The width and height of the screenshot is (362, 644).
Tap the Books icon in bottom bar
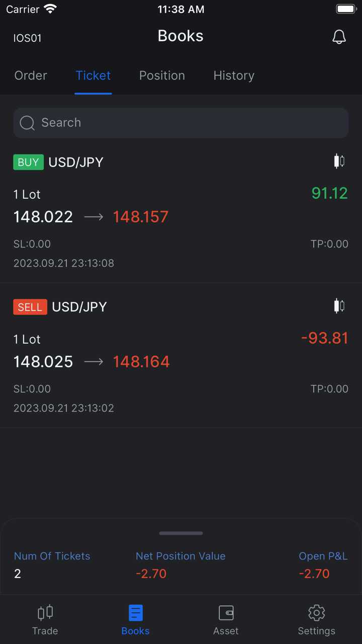tap(136, 613)
